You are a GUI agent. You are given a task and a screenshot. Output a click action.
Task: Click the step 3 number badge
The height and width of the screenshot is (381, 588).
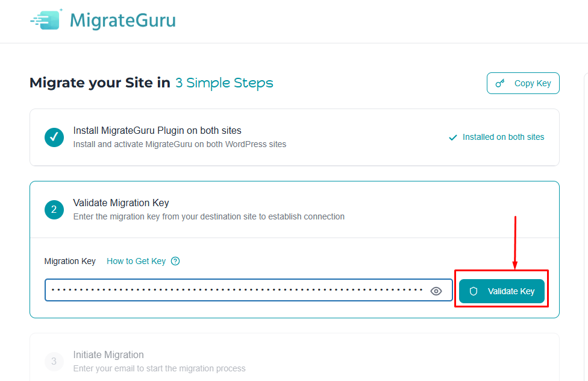pyautogui.click(x=54, y=361)
